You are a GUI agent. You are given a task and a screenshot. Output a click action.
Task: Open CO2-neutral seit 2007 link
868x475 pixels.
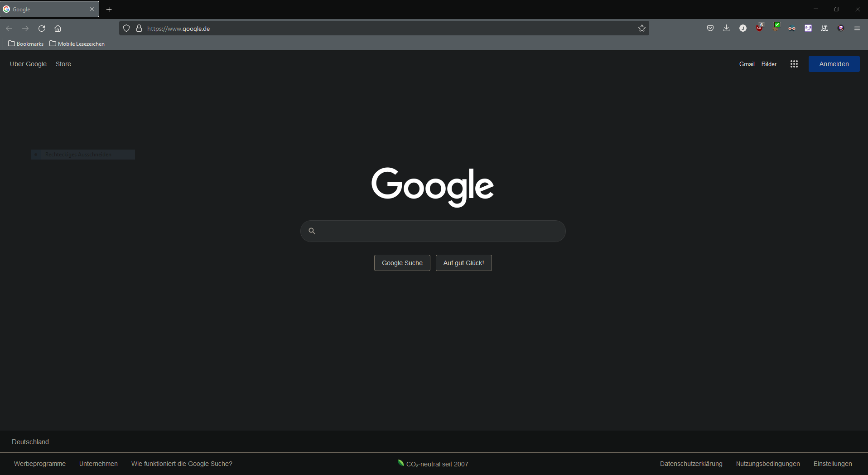click(x=433, y=464)
